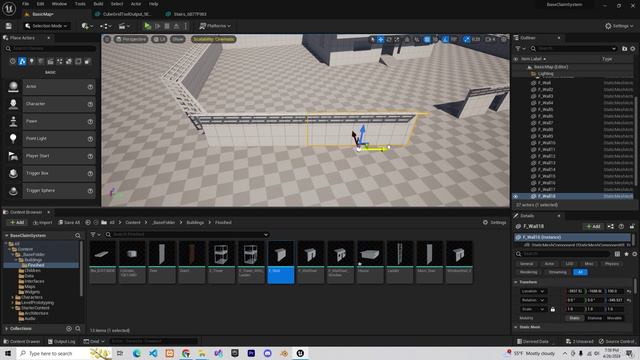This screenshot has height=360, width=640.
Task: Click the Outliner settings gear icon
Action: point(633,49)
